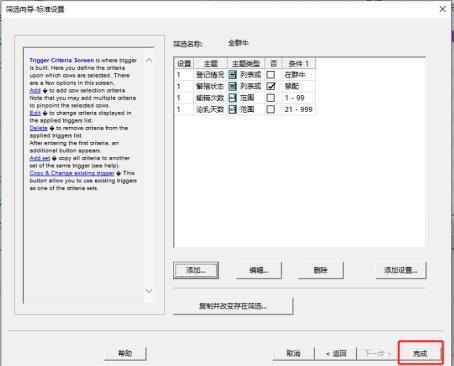Click the 设置 column header

point(184,63)
